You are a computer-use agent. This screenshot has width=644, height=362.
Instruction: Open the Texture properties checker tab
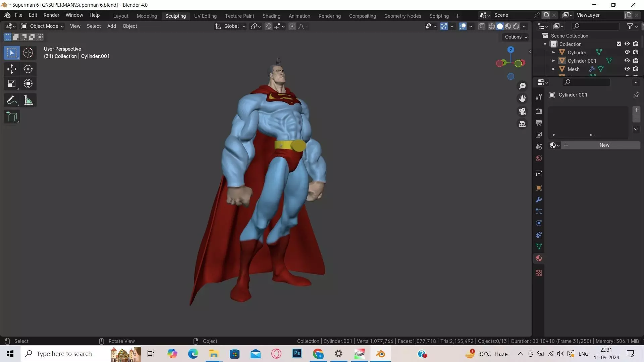539,273
